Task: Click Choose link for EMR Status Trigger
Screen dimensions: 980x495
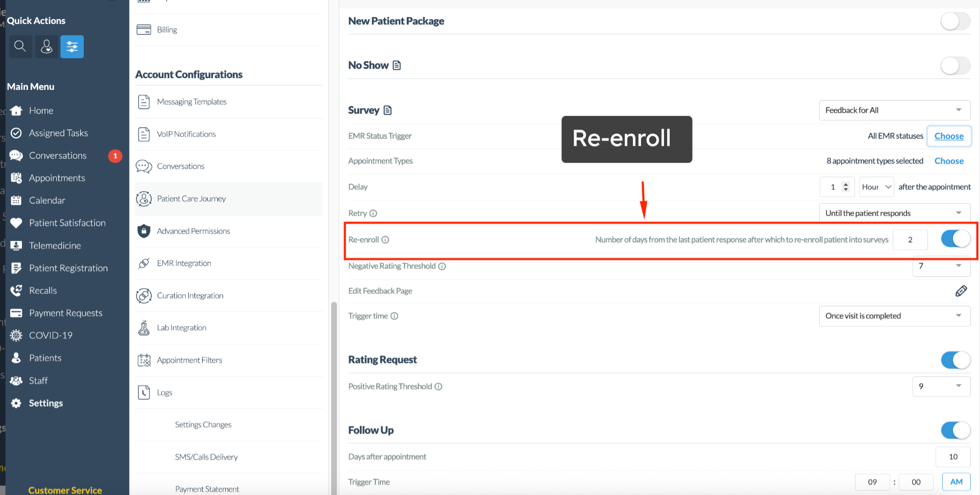Action: coord(949,136)
